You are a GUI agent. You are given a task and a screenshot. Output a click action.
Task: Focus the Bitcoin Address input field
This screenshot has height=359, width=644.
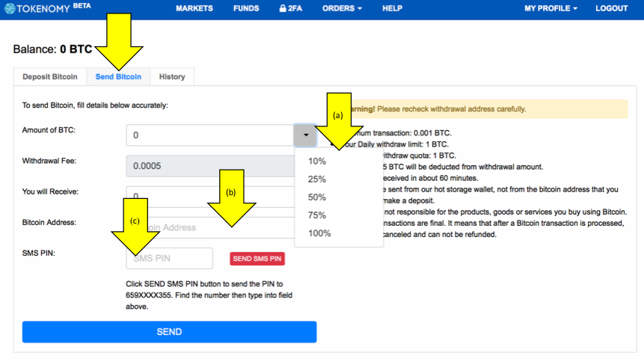click(210, 227)
